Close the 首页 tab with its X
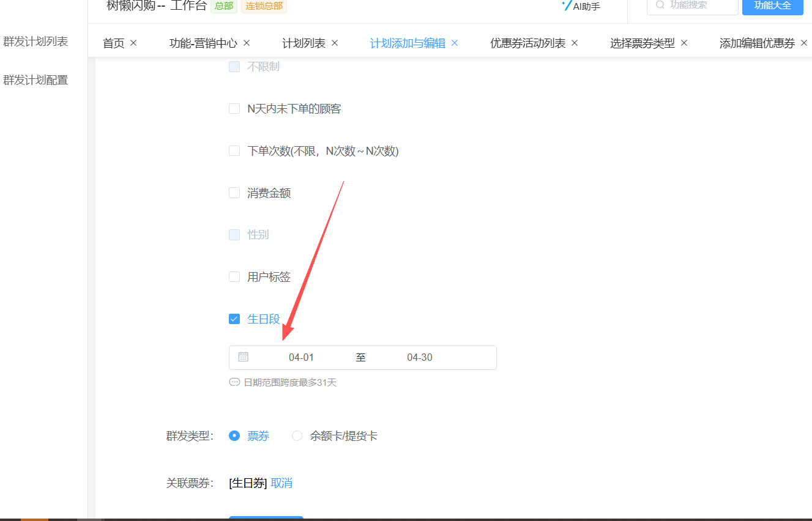Image resolution: width=812 pixels, height=521 pixels. coord(133,43)
